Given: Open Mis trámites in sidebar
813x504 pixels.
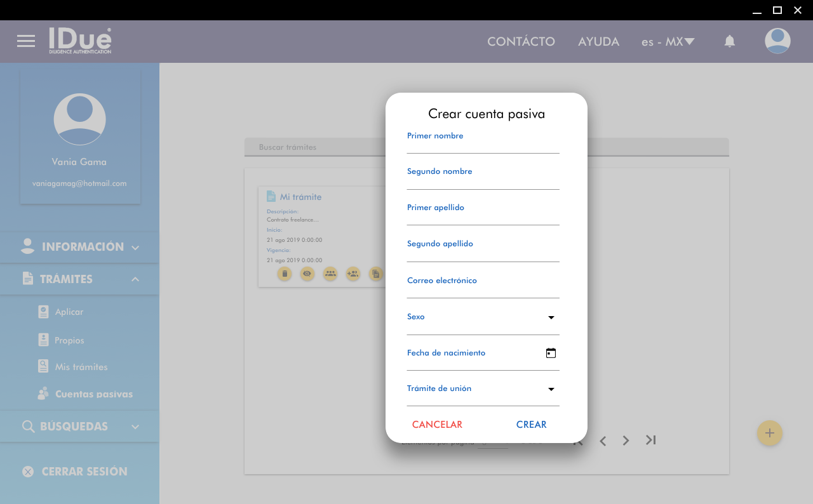Looking at the screenshot, I should coord(81,367).
